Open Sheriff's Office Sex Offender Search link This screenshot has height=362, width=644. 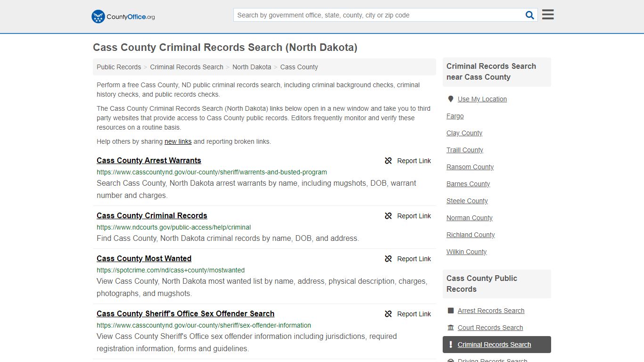coord(185,313)
